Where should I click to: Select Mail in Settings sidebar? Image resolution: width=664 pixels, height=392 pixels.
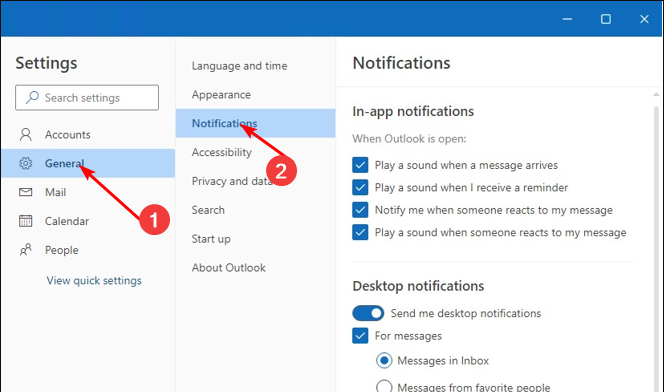[88, 192]
